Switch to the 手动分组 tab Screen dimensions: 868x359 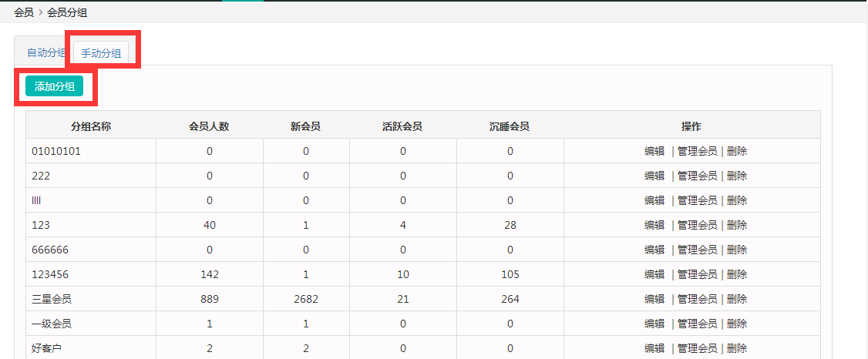tap(101, 53)
